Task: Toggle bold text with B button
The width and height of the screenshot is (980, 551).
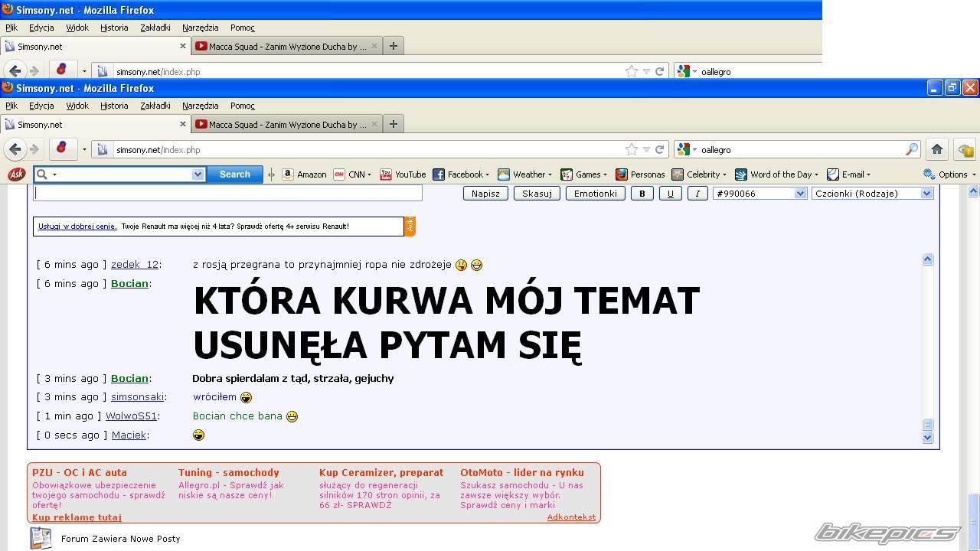Action: (x=642, y=194)
